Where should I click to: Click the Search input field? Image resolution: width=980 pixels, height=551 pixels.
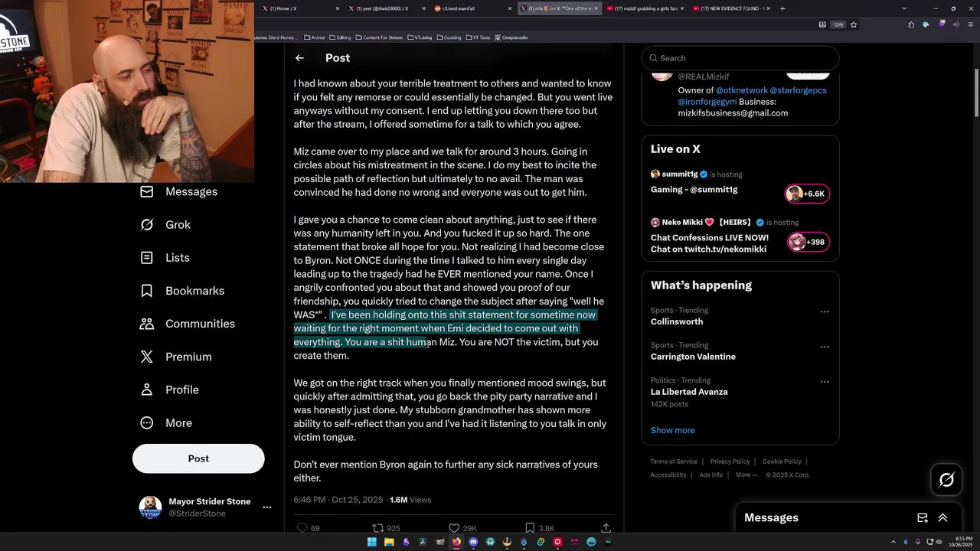[x=740, y=58]
